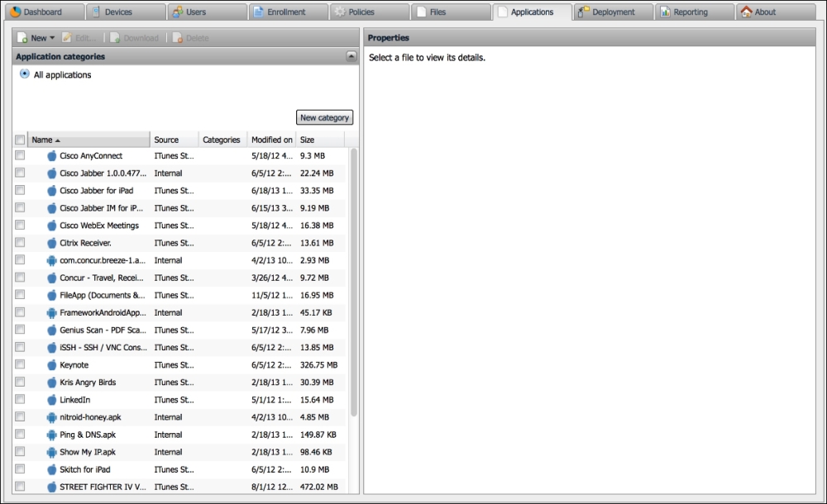Click the Apple icon beside Kris Angry Birds
The height and width of the screenshot is (504, 827).
[51, 383]
